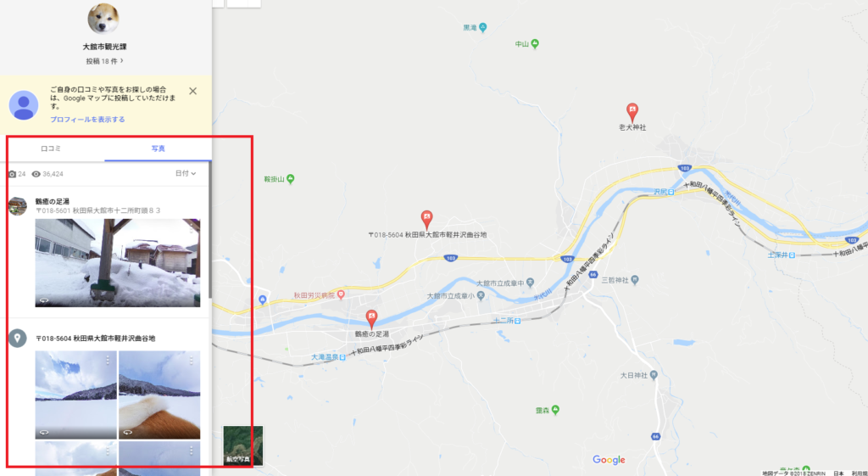This screenshot has height=476, width=868.
Task: Click the 秋田労災病院 hospital marker
Action: [x=341, y=294]
